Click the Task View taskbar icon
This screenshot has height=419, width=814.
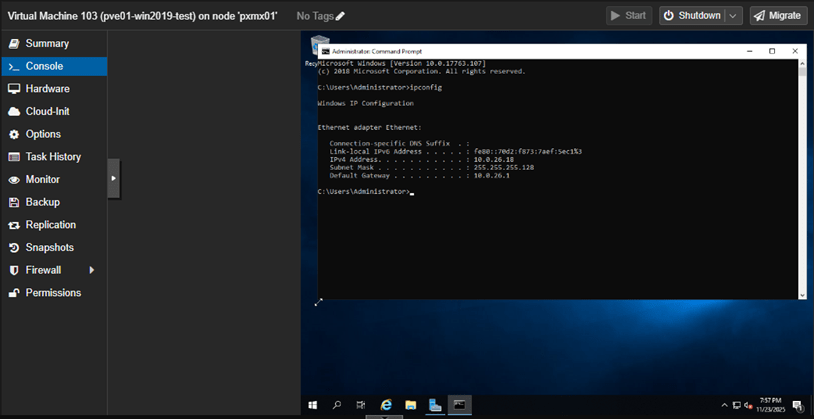tap(361, 405)
